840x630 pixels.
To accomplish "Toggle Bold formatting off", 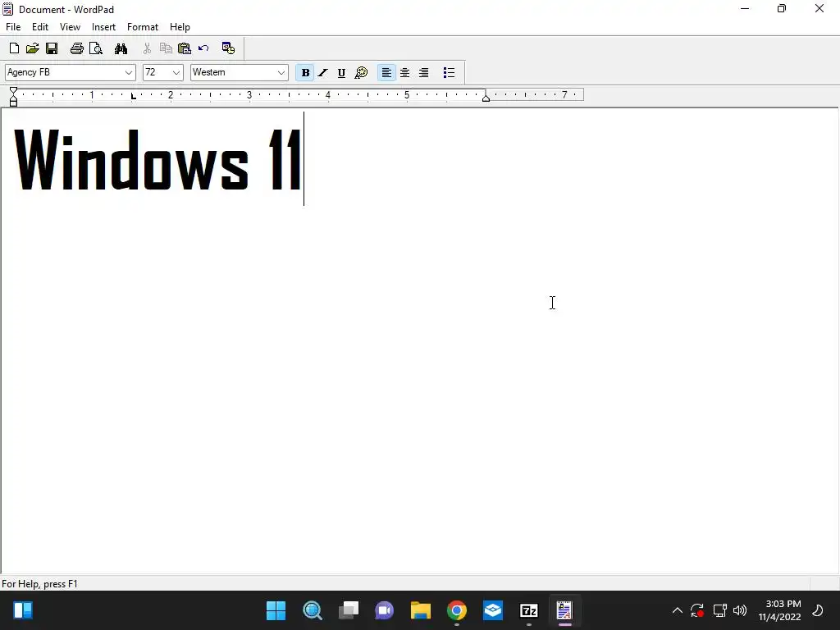I will (305, 73).
